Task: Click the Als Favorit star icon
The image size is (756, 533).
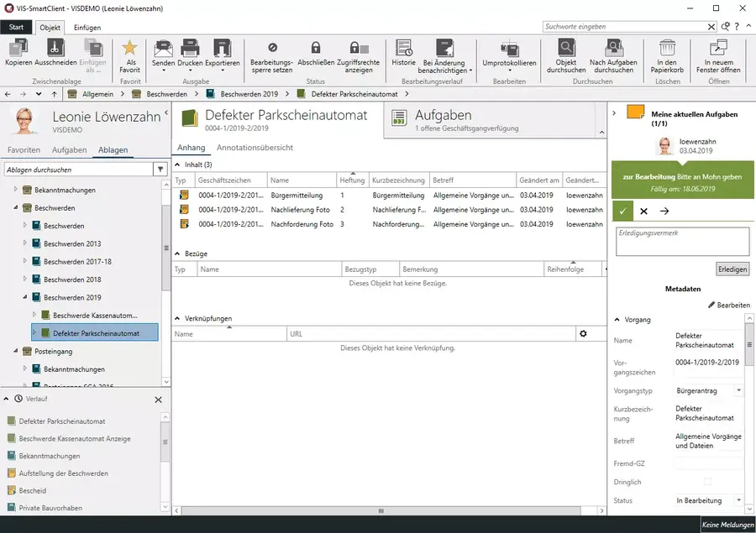Action: (129, 49)
